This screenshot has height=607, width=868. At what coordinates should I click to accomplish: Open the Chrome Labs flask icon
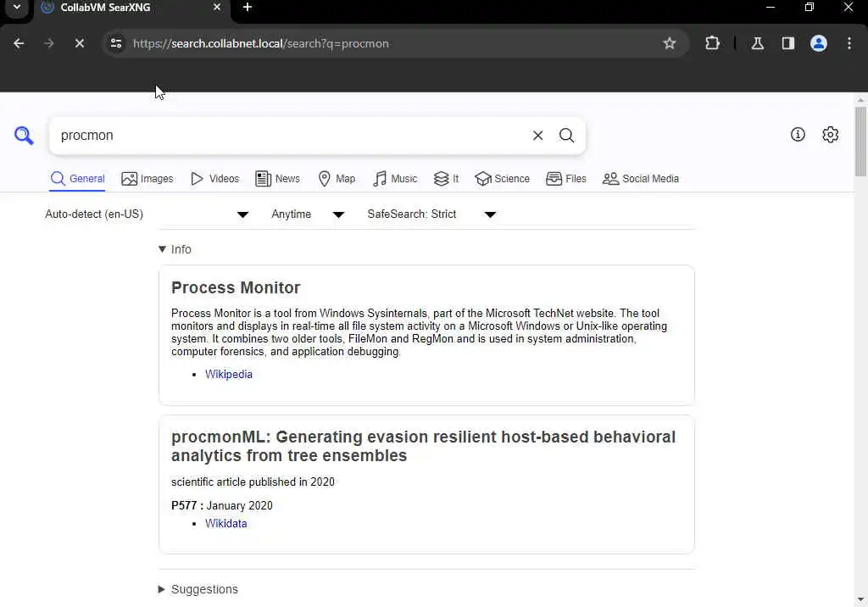click(757, 43)
